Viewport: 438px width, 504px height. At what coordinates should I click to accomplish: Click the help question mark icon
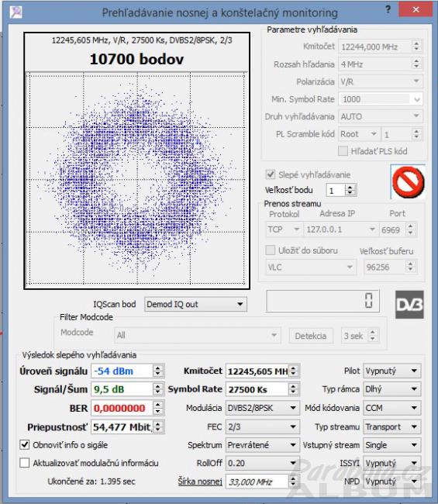point(388,9)
